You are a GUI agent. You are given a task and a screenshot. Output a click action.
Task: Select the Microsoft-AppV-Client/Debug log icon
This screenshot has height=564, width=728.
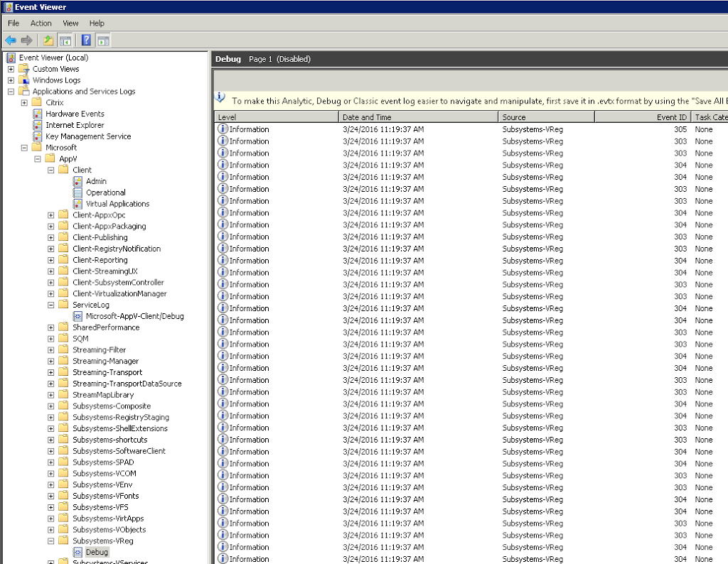click(78, 316)
